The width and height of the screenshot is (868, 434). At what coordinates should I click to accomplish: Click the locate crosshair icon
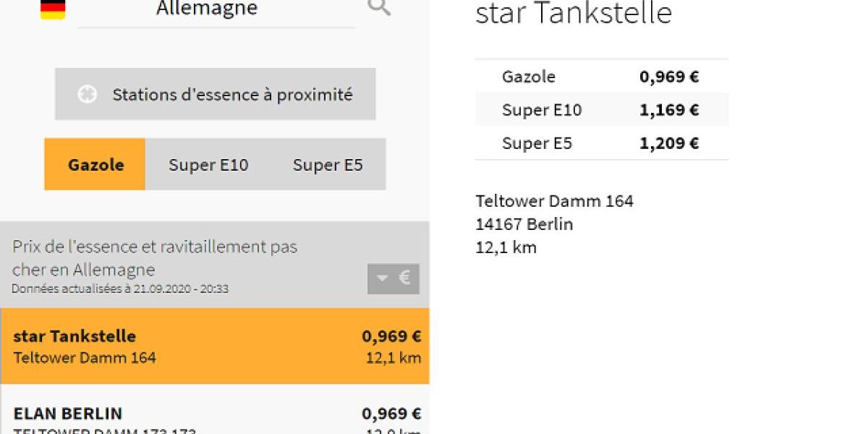(88, 95)
